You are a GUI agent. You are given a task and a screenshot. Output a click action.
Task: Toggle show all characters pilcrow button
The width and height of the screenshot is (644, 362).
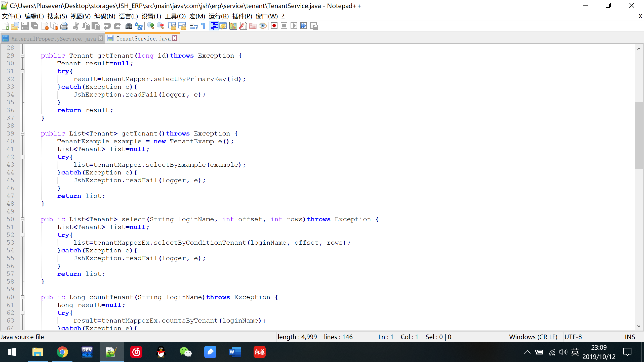[x=204, y=26]
